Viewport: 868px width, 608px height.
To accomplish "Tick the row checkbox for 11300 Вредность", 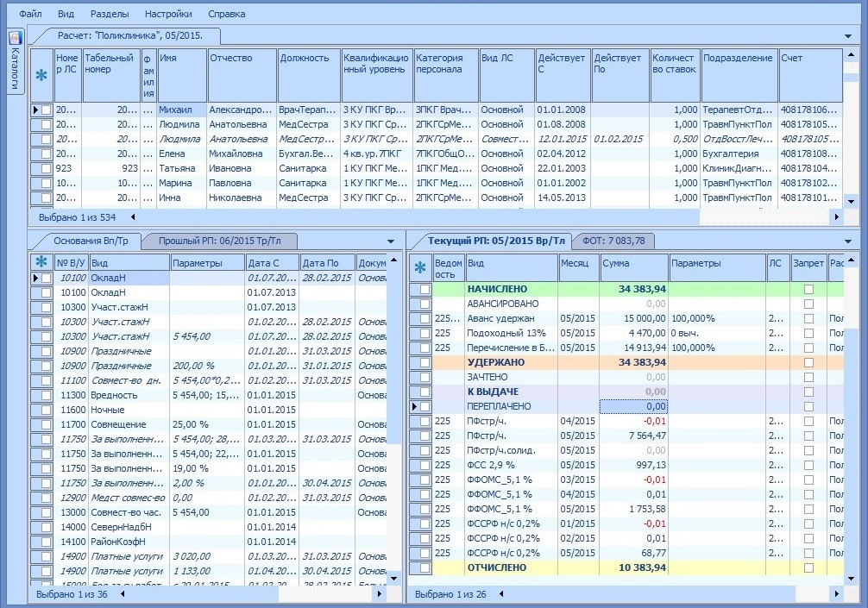I will click(47, 396).
